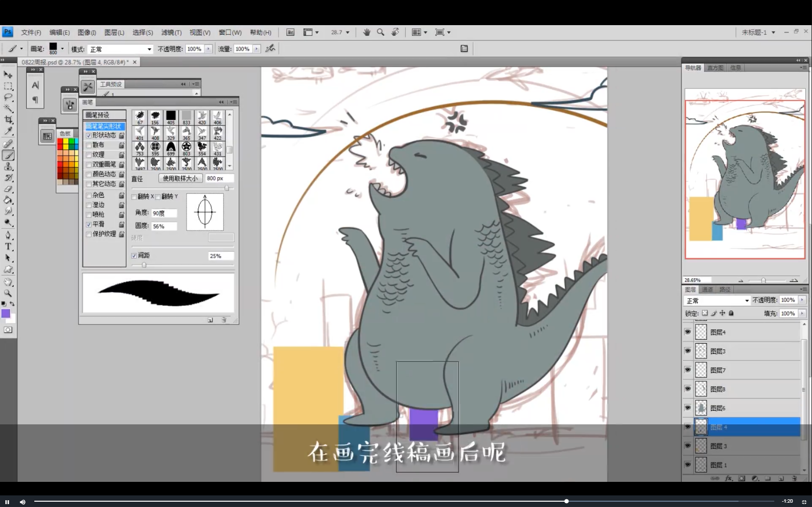The height and width of the screenshot is (507, 812).
Task: Select the Crop tool
Action: point(8,120)
